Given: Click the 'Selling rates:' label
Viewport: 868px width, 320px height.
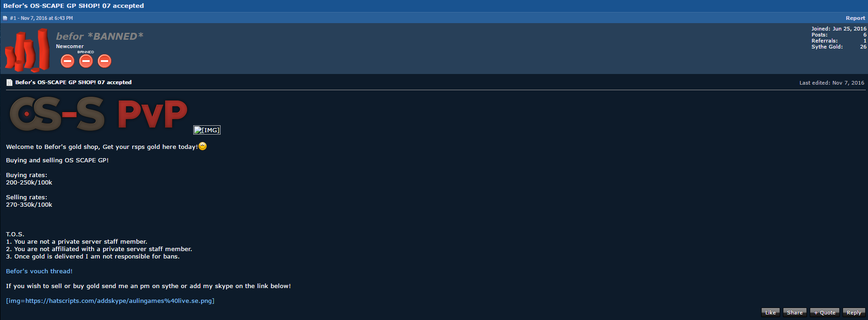Looking at the screenshot, I should (26, 197).
